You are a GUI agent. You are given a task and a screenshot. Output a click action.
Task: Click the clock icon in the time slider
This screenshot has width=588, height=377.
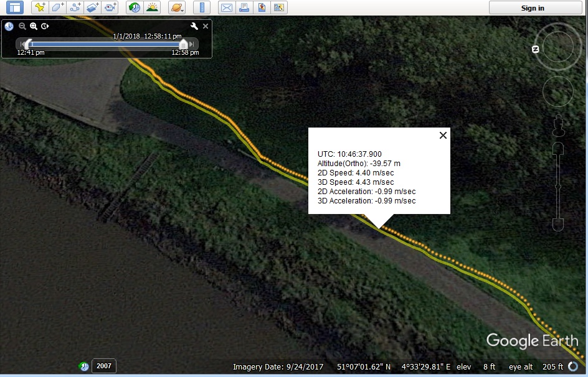pyautogui.click(x=9, y=26)
